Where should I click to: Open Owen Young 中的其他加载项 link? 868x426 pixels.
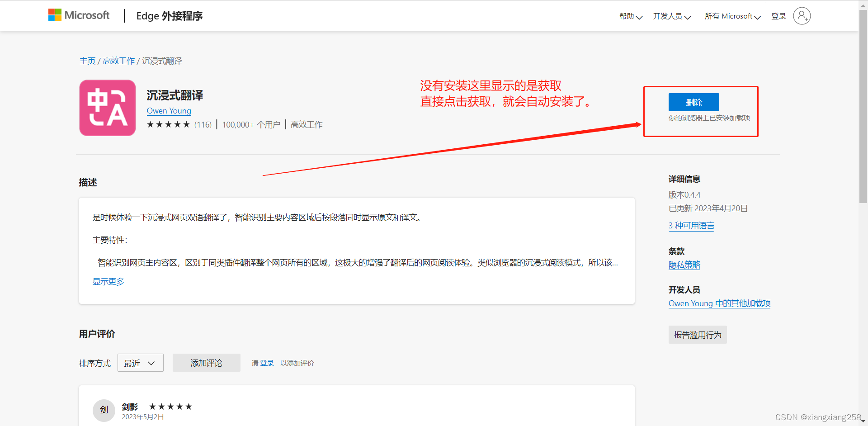[x=719, y=303]
